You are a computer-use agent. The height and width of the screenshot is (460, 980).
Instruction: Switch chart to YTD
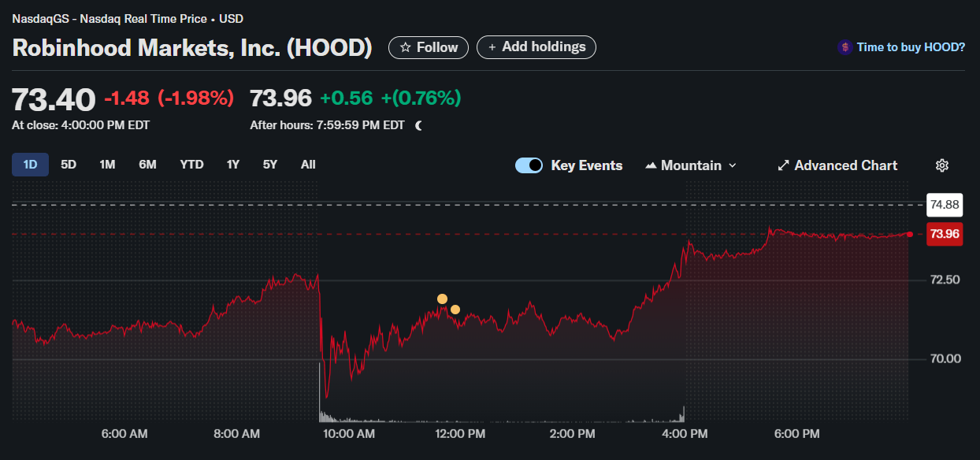(x=191, y=165)
